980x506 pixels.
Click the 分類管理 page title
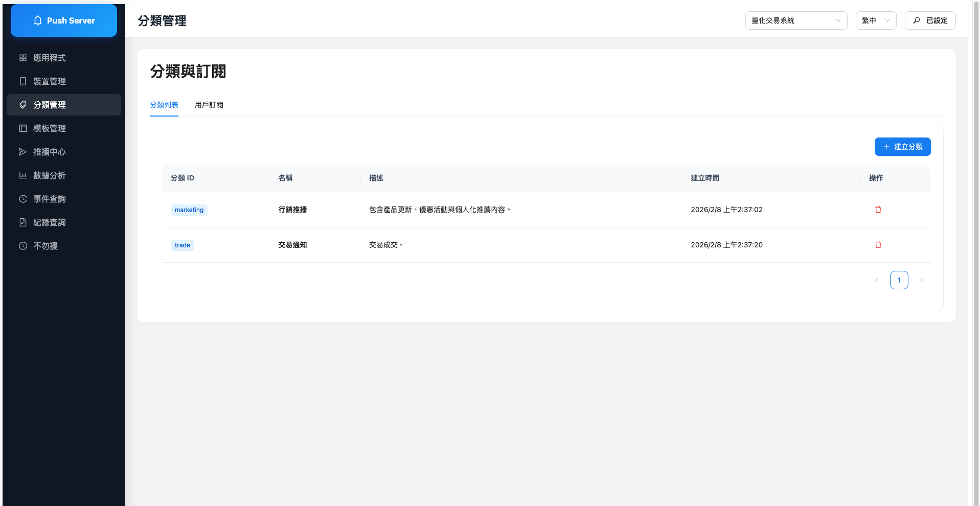point(162,20)
